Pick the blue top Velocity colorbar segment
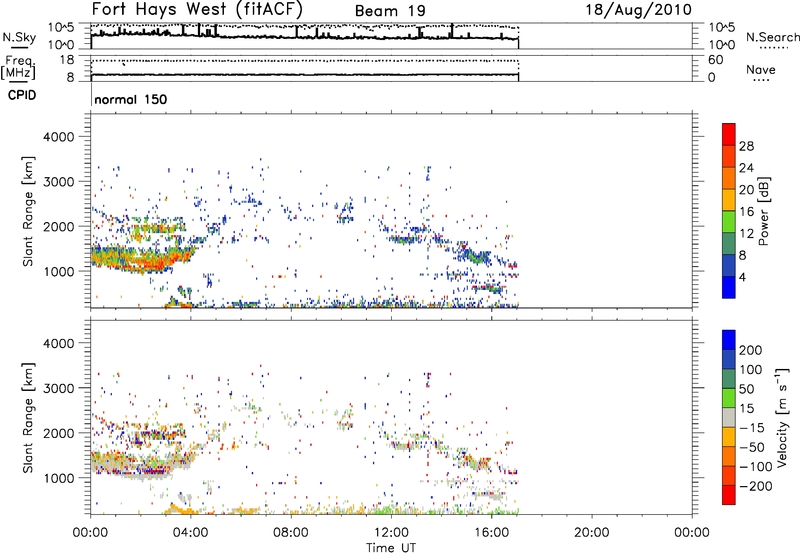Viewport: 800px width, 554px height. pyautogui.click(x=729, y=340)
